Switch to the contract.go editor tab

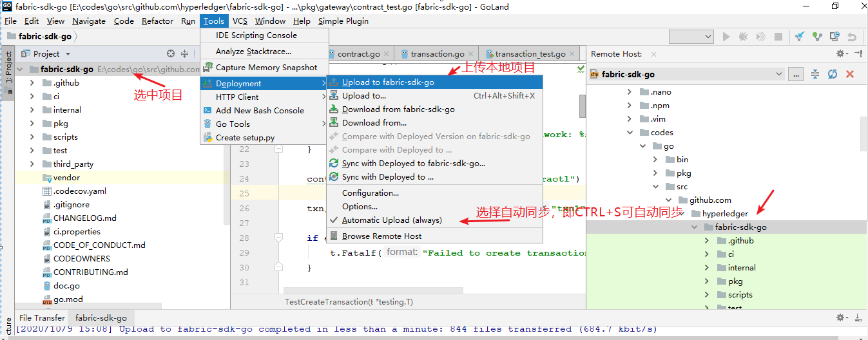click(358, 54)
